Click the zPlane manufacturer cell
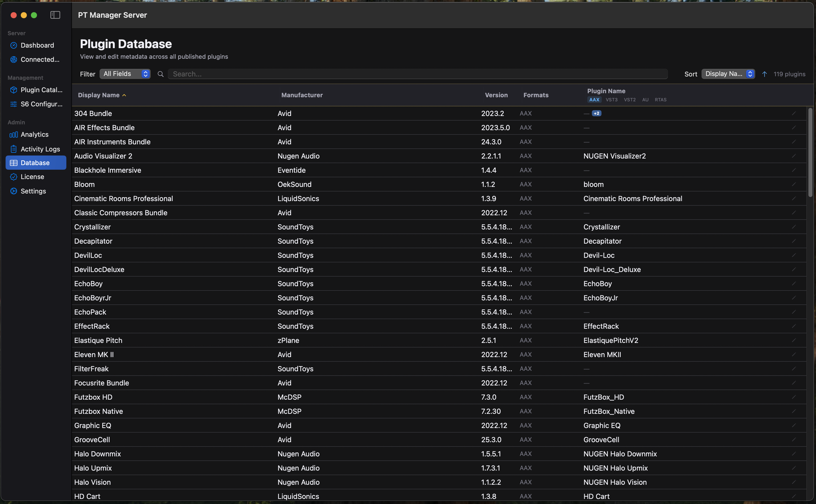Viewport: 816px width, 504px height. tap(288, 340)
